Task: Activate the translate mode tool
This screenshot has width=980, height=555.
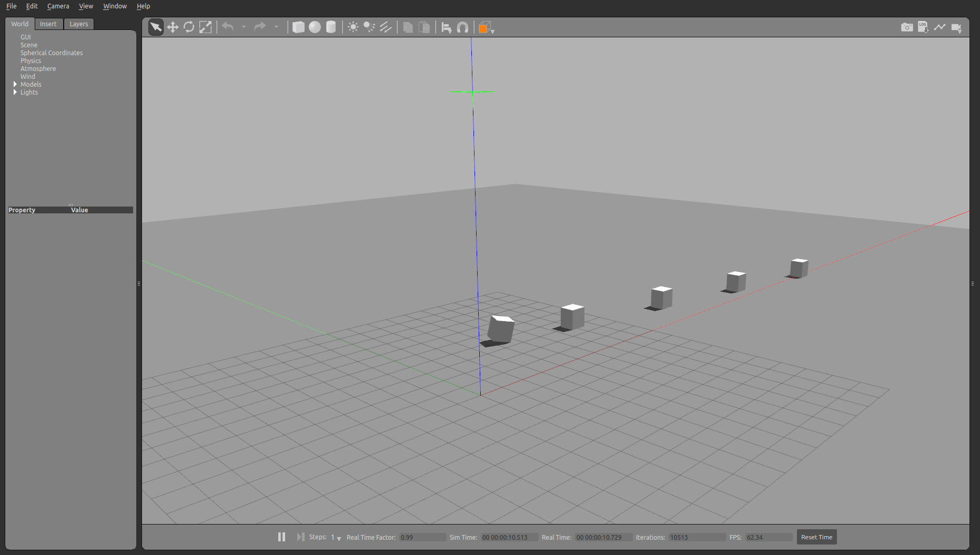Action: [x=173, y=27]
